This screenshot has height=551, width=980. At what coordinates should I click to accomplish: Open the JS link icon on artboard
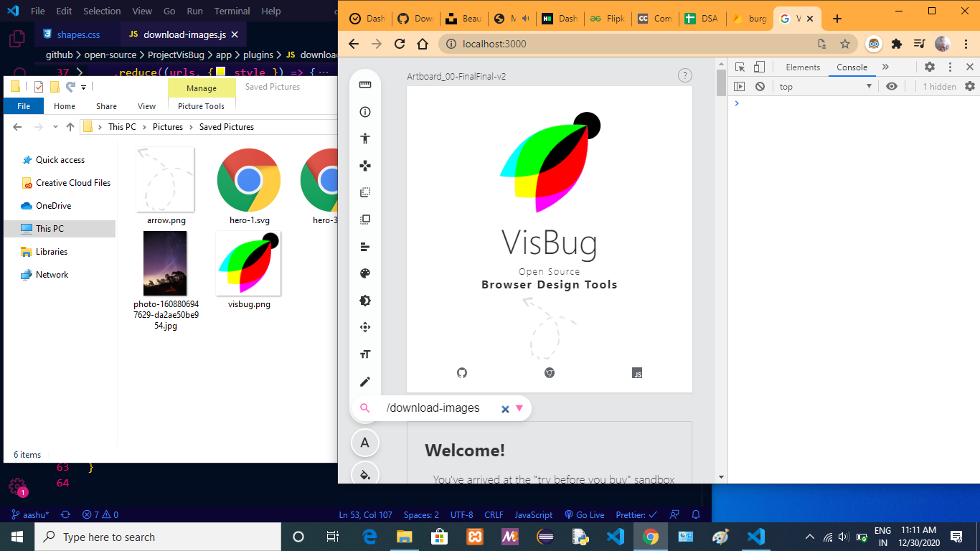637,372
